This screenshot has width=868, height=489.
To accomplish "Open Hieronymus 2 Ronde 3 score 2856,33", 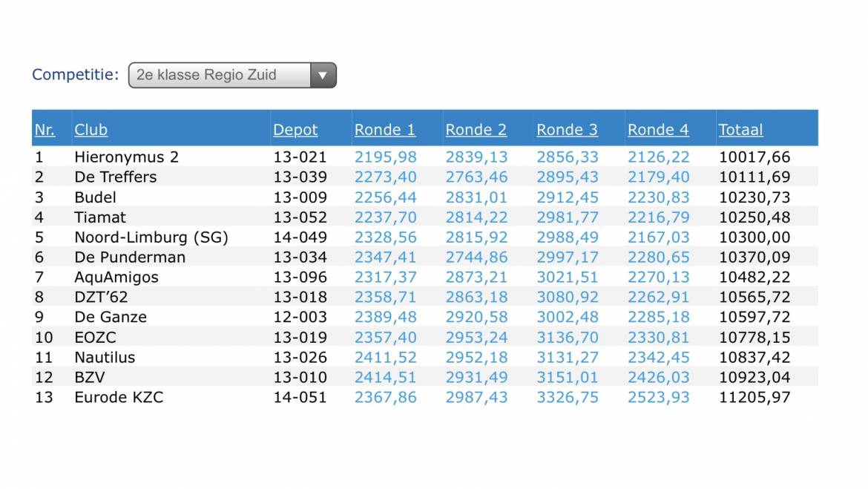I will (568, 157).
